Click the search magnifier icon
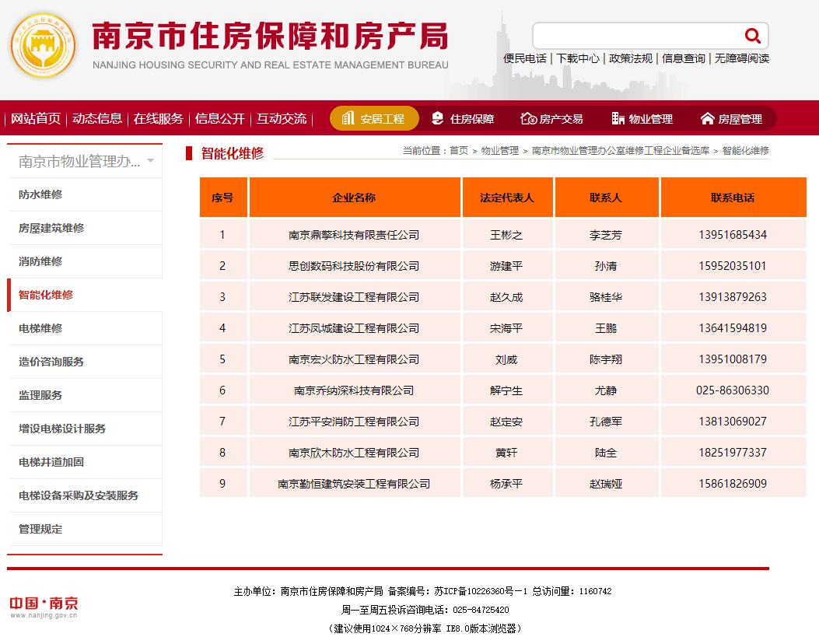The width and height of the screenshot is (819, 644). click(x=752, y=36)
